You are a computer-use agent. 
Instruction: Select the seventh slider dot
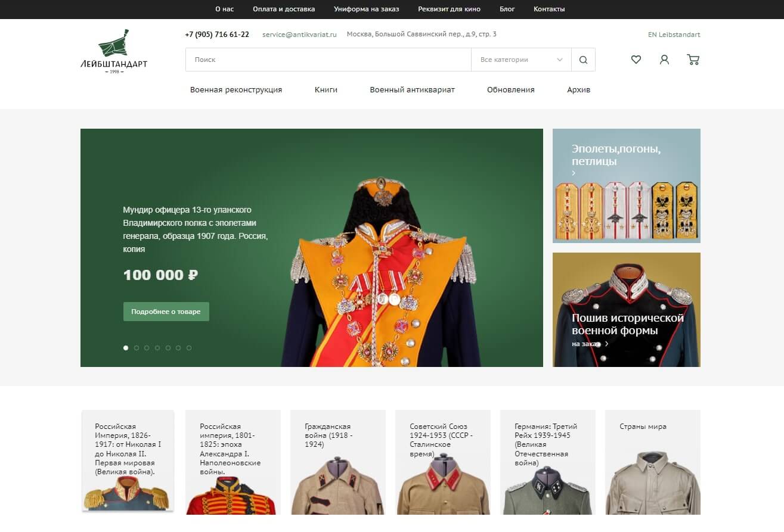(189, 348)
